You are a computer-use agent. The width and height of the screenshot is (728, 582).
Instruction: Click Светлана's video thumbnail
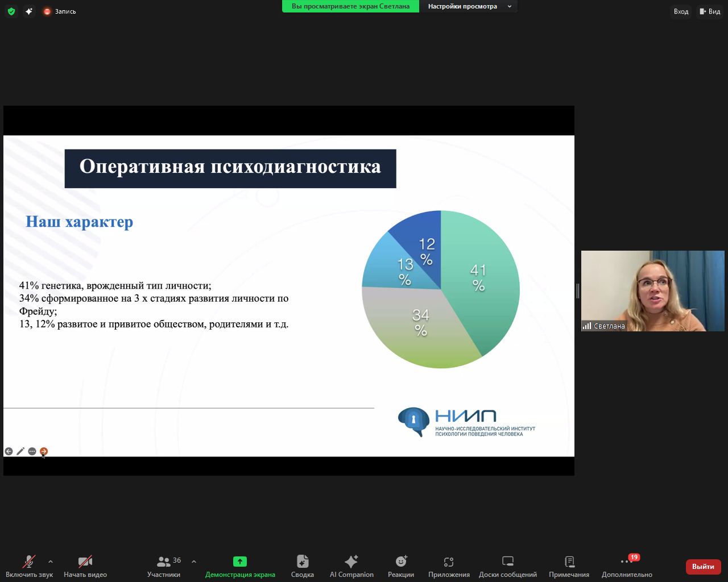click(x=653, y=291)
